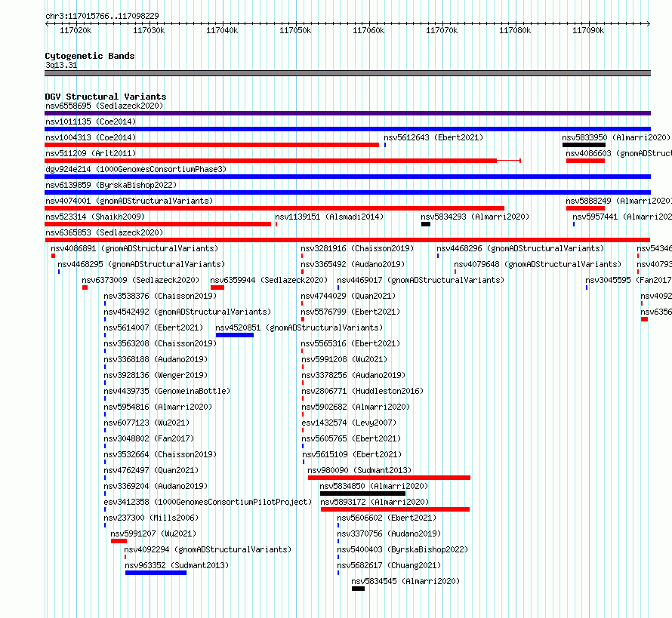Click nsv5991207 (Wu2021) label

click(x=153, y=533)
